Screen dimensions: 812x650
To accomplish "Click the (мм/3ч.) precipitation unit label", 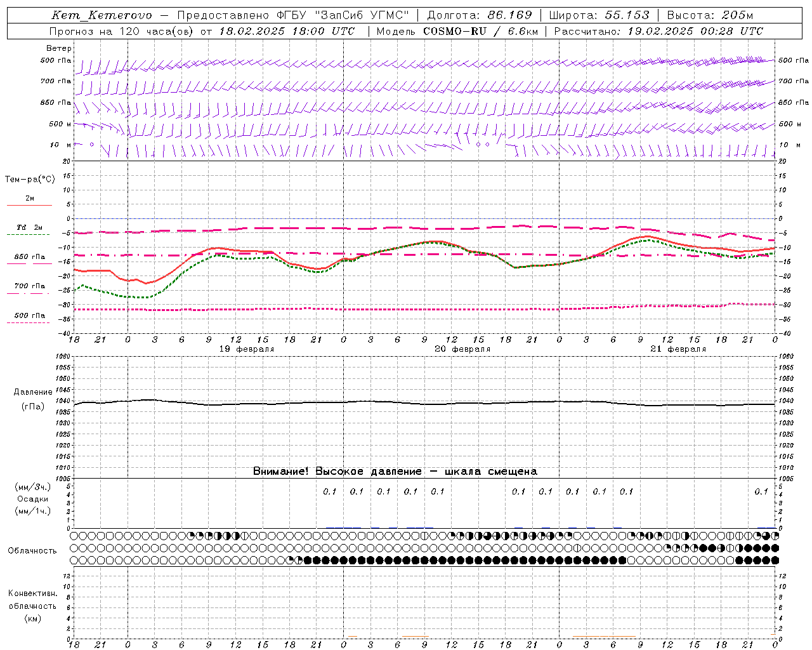I will click(x=33, y=487).
